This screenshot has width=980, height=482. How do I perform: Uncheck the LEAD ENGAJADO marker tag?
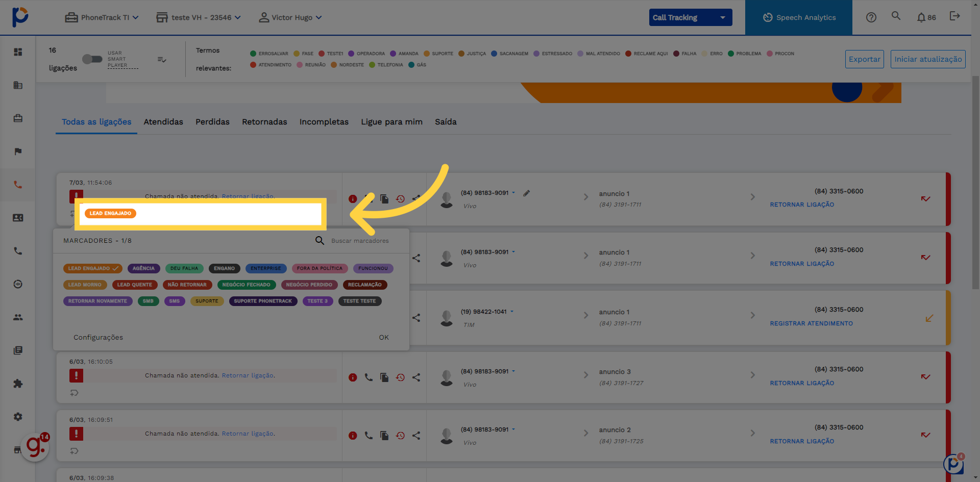(x=93, y=268)
